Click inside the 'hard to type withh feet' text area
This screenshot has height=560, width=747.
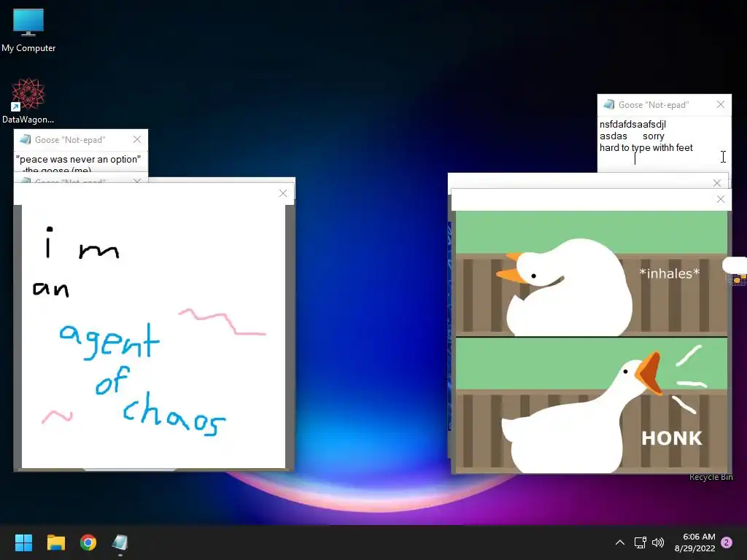(x=664, y=144)
